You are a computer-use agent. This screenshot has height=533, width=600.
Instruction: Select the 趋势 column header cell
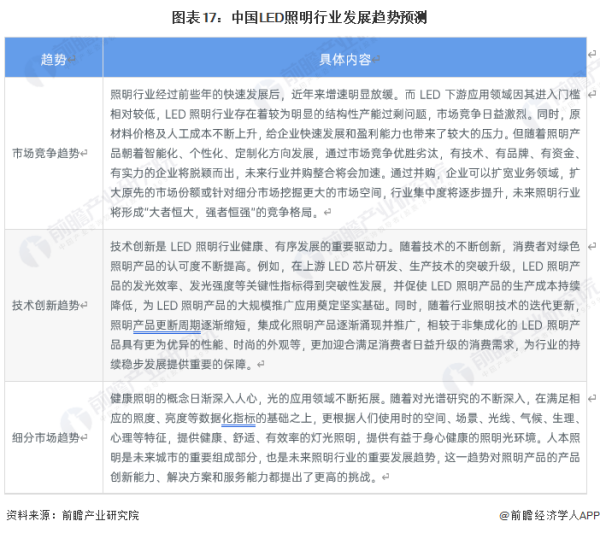[53, 60]
